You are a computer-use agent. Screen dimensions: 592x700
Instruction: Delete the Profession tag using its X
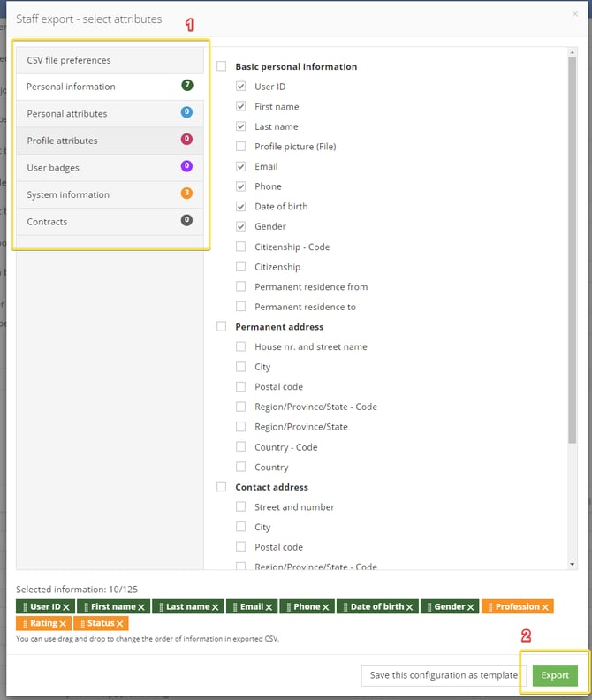point(546,607)
